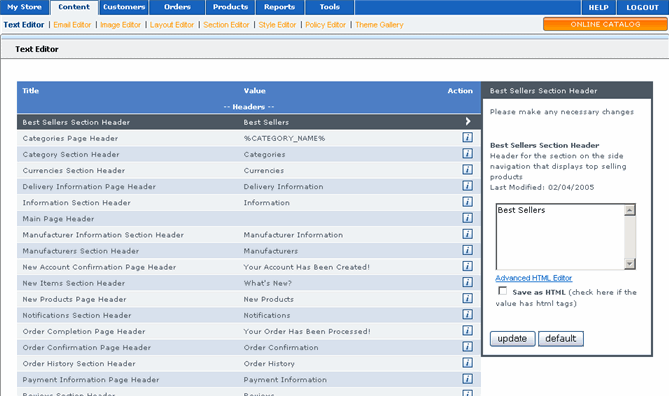
Task: Enable the Save as HTML checkbox
Action: coord(503,291)
